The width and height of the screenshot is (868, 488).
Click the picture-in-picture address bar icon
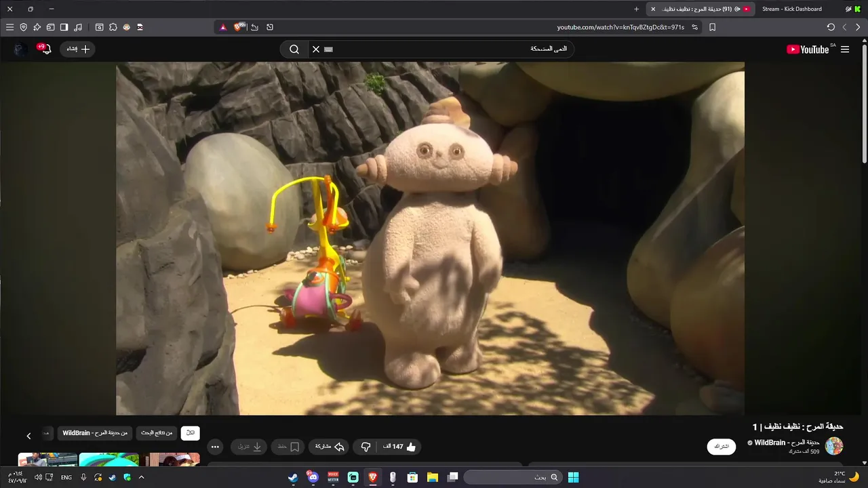click(270, 27)
